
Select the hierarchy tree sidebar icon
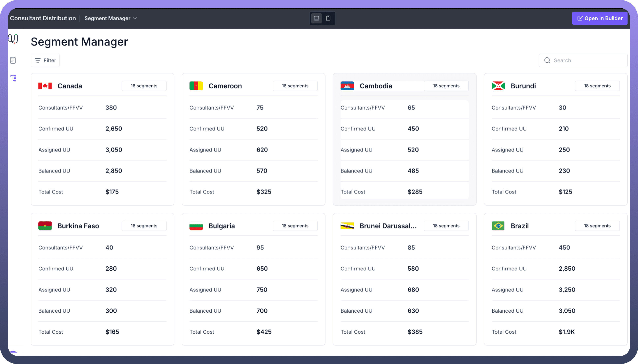(13, 78)
